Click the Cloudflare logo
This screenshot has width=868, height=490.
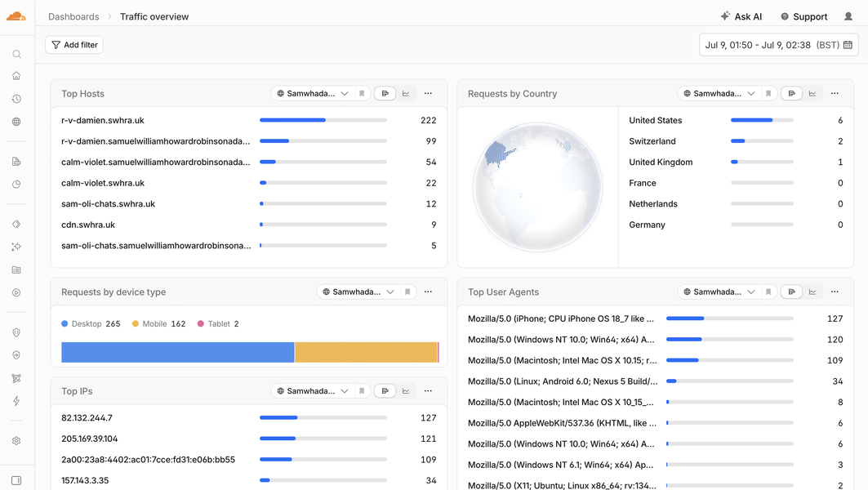click(16, 16)
